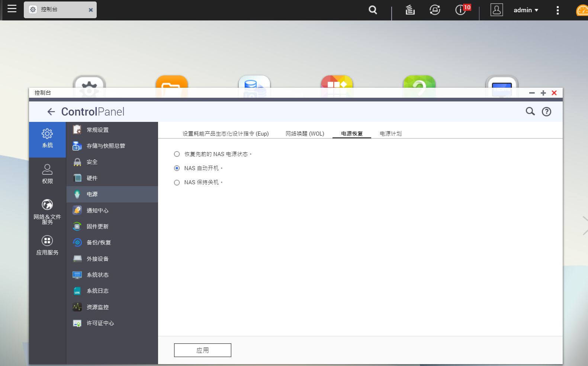Viewport: 588px width, 366px height.
Task: Open the external devices icon in top bar
Action: (x=435, y=10)
